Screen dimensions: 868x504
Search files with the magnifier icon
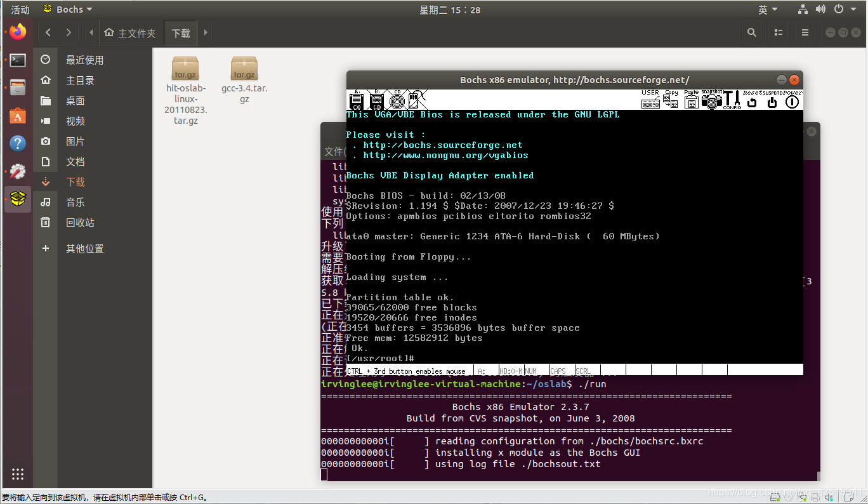pyautogui.click(x=752, y=32)
